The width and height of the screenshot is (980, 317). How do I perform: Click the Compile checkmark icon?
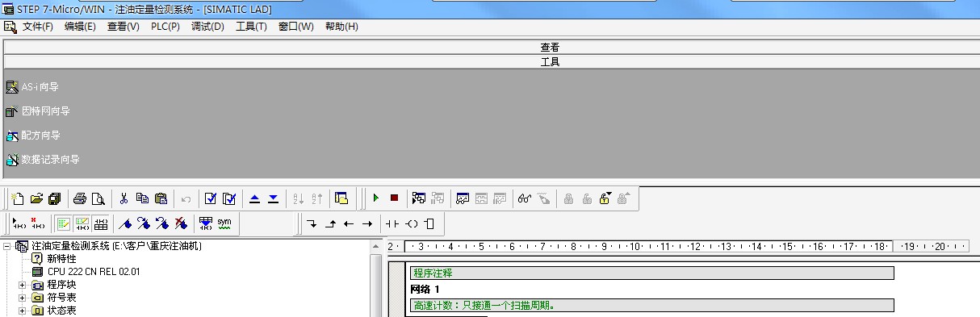click(x=211, y=198)
